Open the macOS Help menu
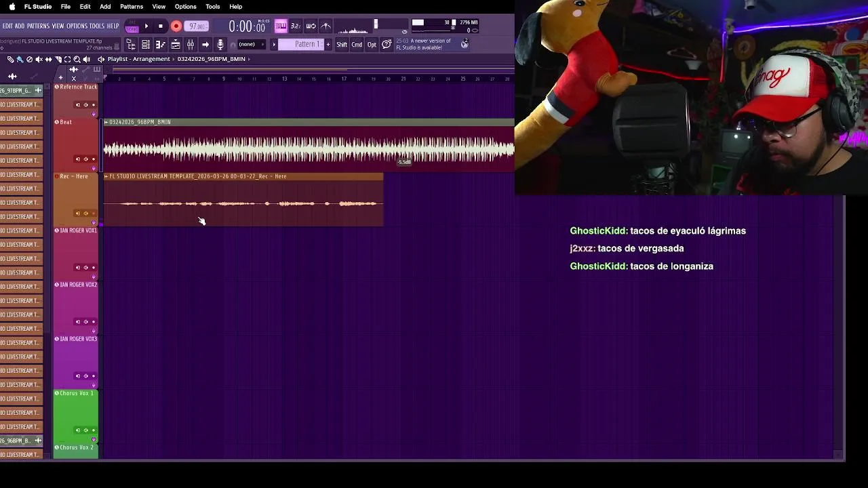868x488 pixels. [x=235, y=7]
